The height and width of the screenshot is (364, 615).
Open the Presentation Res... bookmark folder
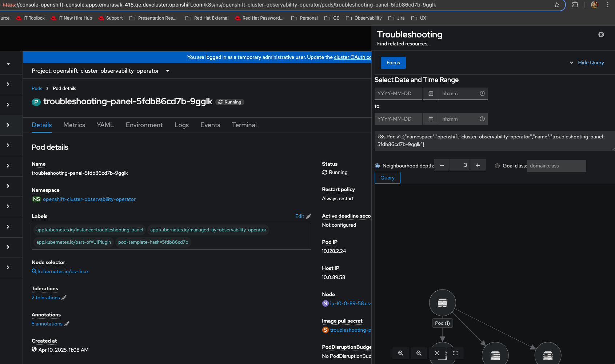[153, 18]
